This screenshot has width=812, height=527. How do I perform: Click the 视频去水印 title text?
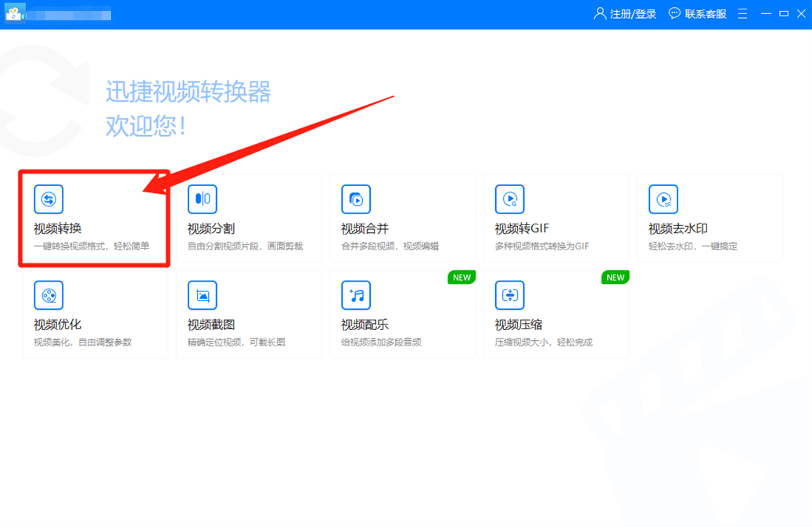(x=678, y=229)
